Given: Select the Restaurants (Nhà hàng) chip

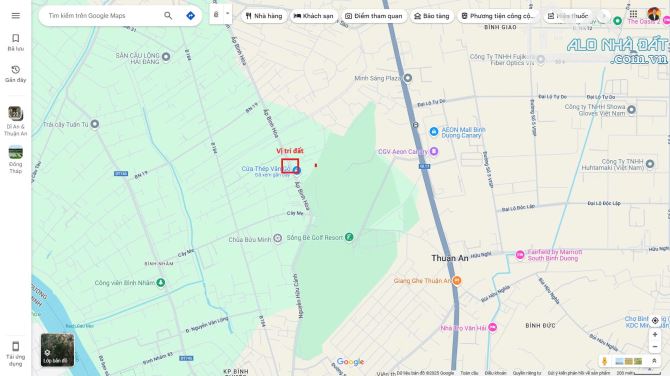Looking at the screenshot, I should (x=264, y=16).
